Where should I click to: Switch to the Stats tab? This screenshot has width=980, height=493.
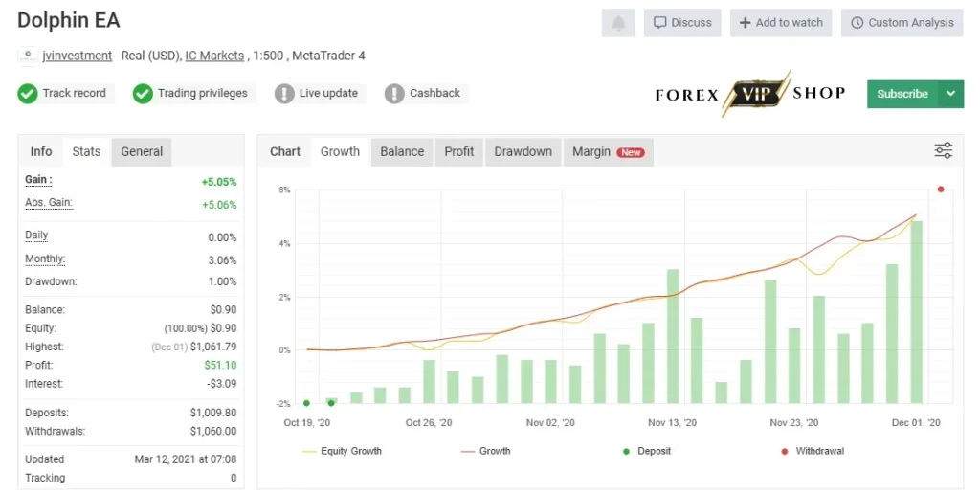coord(86,152)
